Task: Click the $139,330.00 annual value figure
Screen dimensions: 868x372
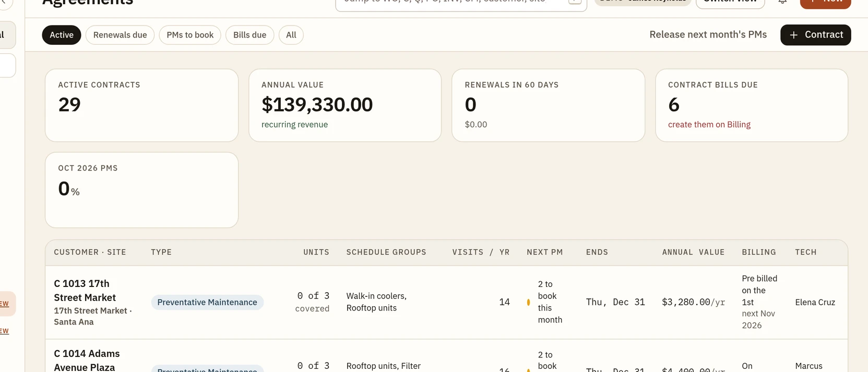Action: (317, 105)
